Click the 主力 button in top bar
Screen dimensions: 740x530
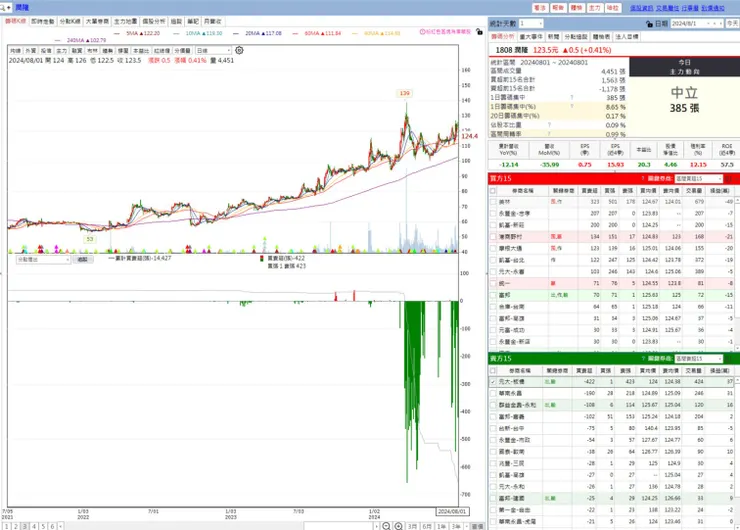click(594, 8)
